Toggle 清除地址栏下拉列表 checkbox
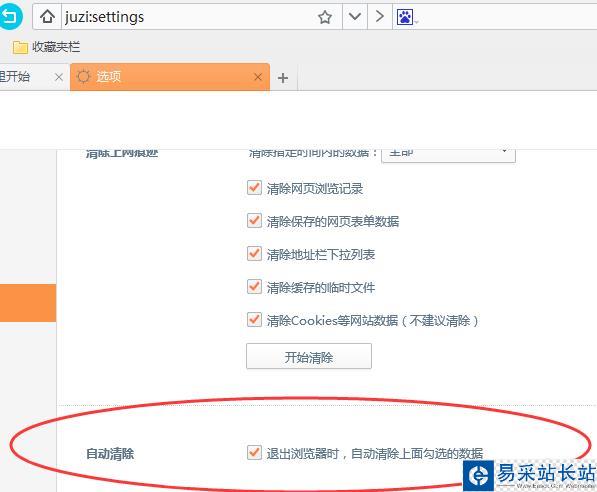597x492 pixels. coord(254,254)
